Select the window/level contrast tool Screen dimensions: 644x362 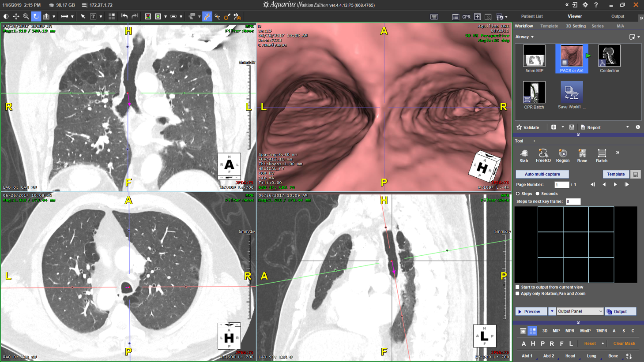6,16
